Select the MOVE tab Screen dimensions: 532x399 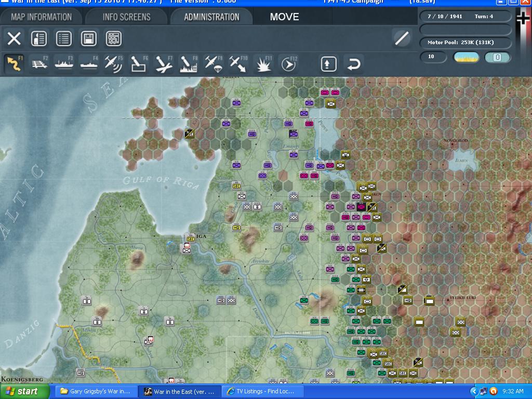[x=284, y=17]
